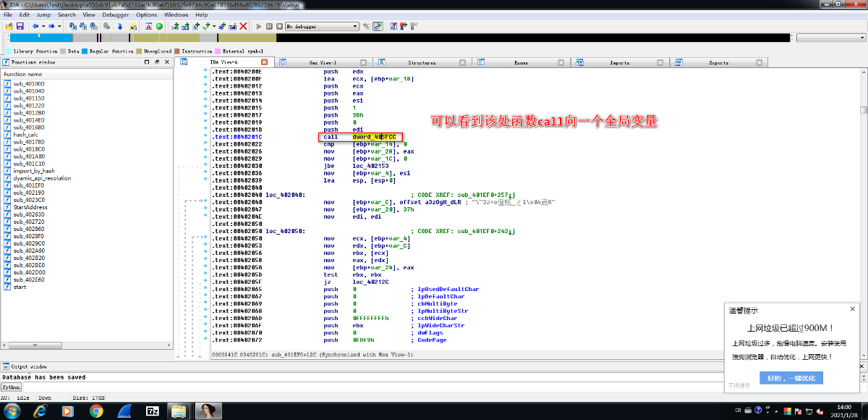
Task: Click the red X cancel toolbar icon
Action: [x=243, y=26]
